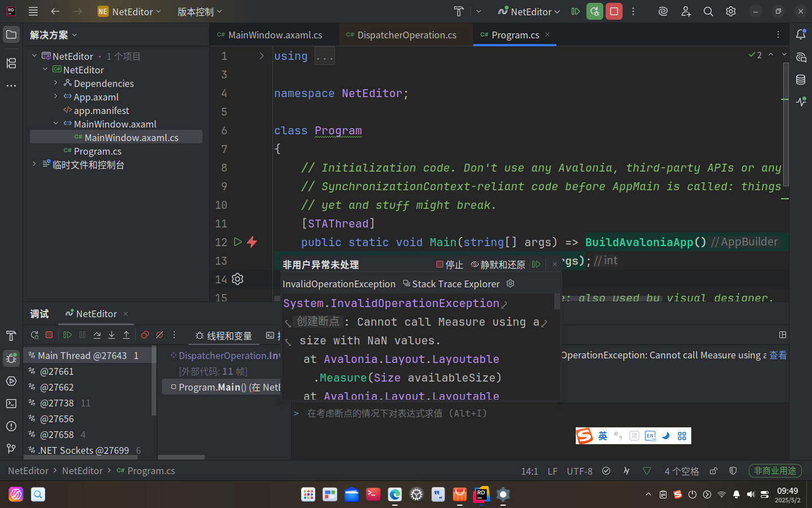
Task: Click run gutter icon on line 12
Action: (237, 242)
